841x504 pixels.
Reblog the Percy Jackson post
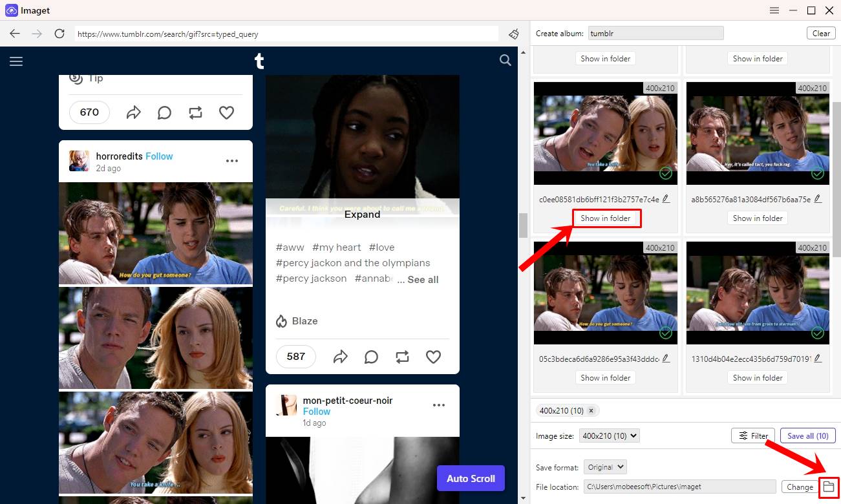(402, 356)
